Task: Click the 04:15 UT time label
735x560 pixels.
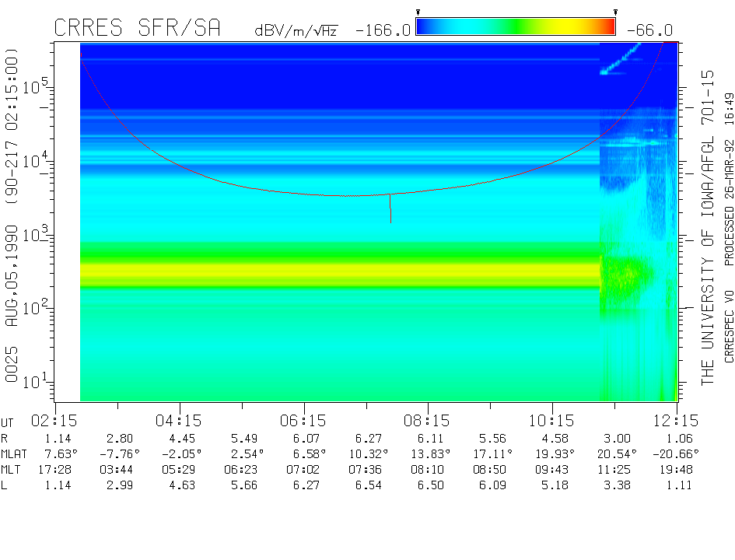Action: coord(180,421)
